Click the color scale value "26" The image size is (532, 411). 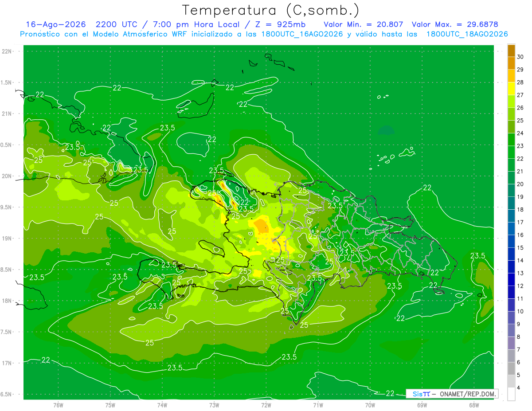520,108
